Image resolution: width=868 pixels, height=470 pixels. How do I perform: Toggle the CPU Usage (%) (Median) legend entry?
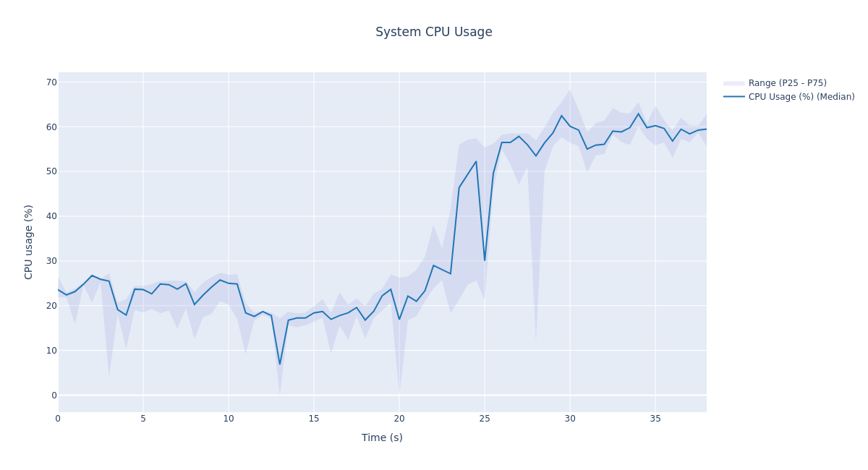[801, 97]
